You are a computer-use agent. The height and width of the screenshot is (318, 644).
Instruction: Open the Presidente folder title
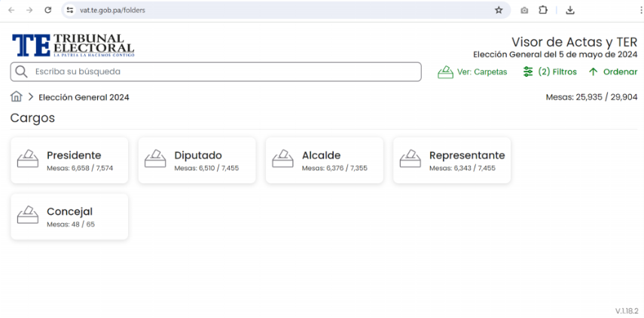coord(74,155)
